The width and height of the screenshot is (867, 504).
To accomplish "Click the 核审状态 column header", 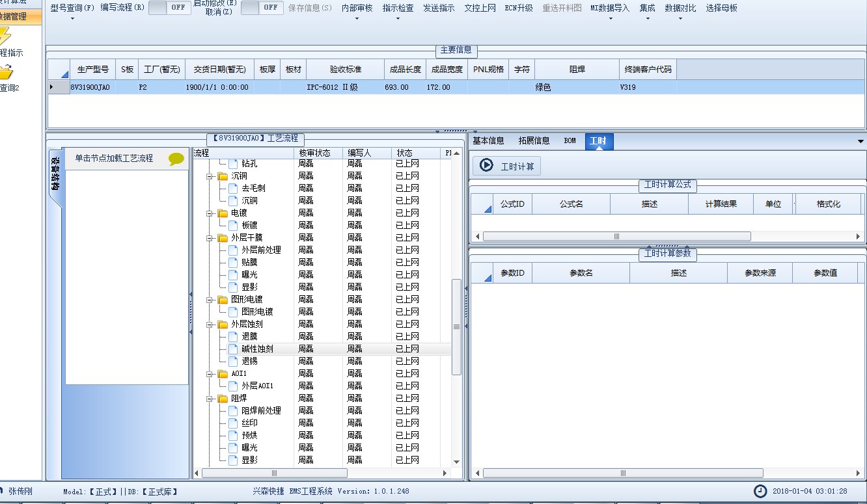I will [318, 153].
